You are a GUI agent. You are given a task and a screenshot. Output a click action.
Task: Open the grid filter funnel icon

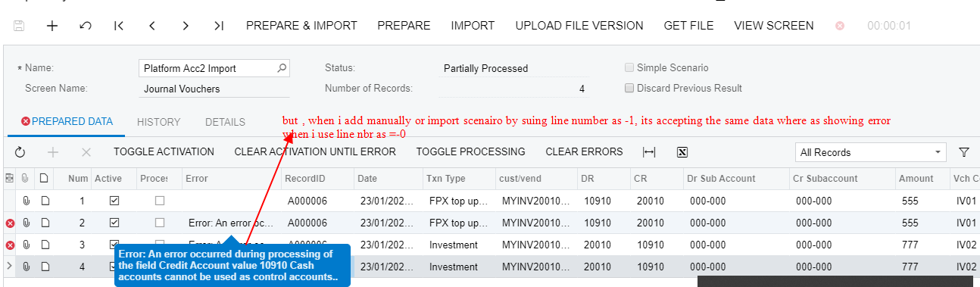coord(964,152)
